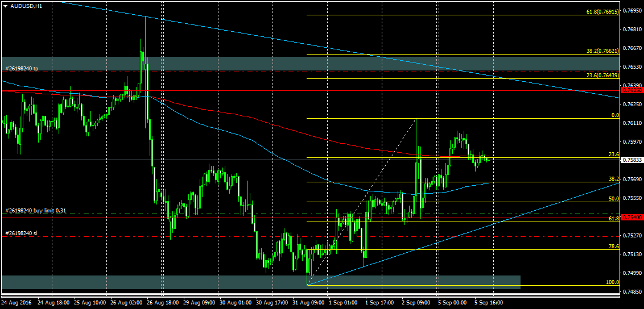Click the 23.6(0.76439) Fibonacci level label
This screenshot has width=644, height=309.
pos(603,76)
